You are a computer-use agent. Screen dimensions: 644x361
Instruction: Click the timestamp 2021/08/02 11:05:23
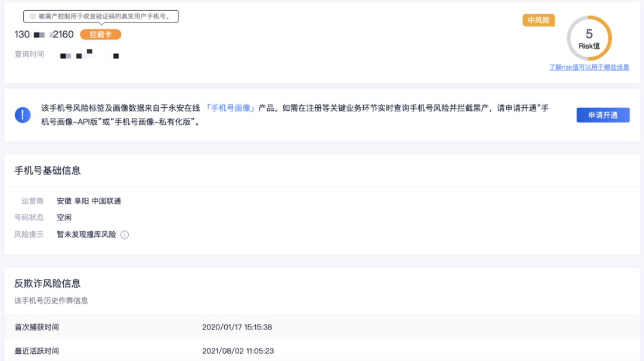[238, 351]
